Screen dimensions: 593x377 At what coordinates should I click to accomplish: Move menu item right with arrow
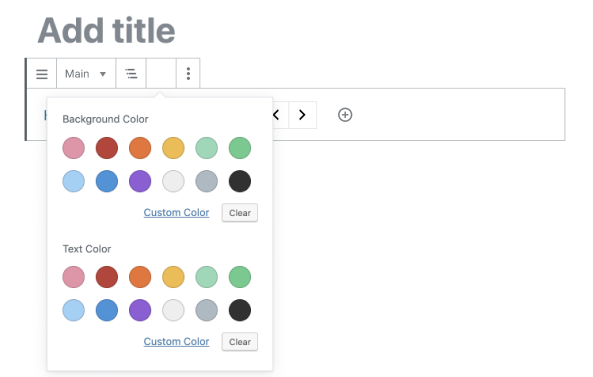[x=302, y=115]
